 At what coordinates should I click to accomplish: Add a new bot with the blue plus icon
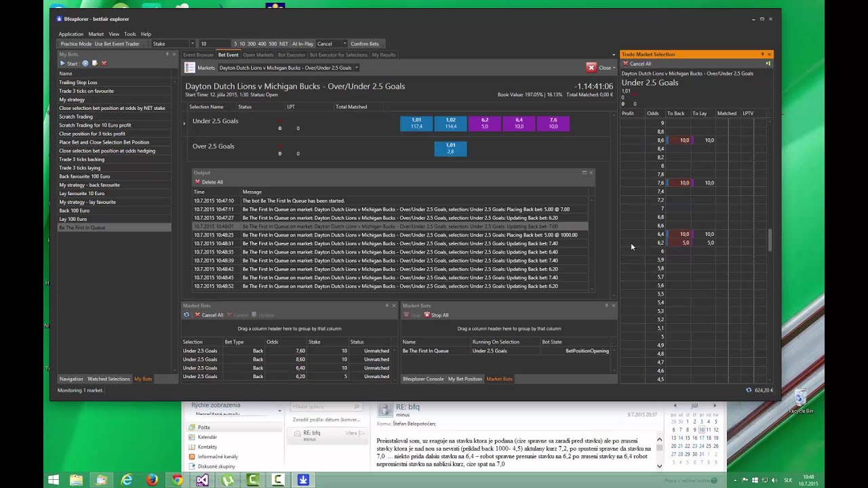click(x=85, y=63)
